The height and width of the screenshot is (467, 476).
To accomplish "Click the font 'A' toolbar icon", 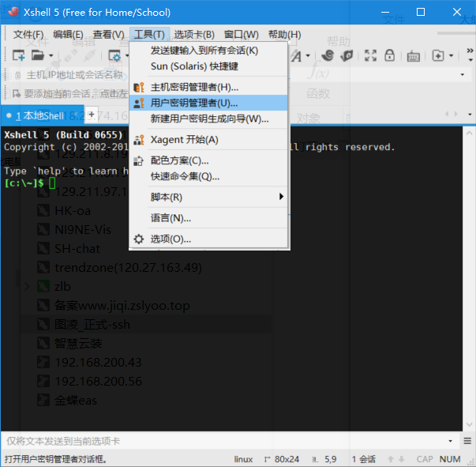I will (296, 55).
